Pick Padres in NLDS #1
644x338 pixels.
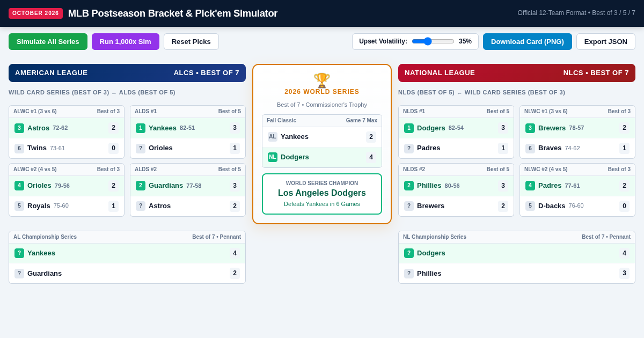coord(456,148)
